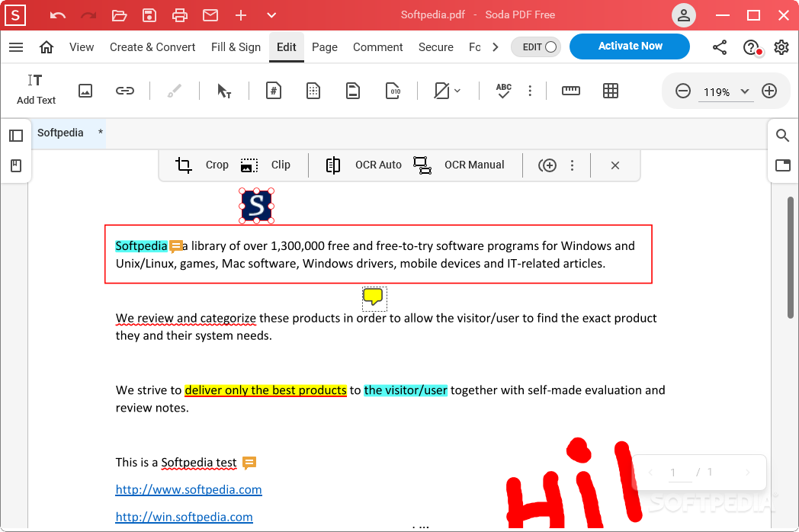Screen dimensions: 799x532
Task: Toggle the ruler icon
Action: pos(571,91)
